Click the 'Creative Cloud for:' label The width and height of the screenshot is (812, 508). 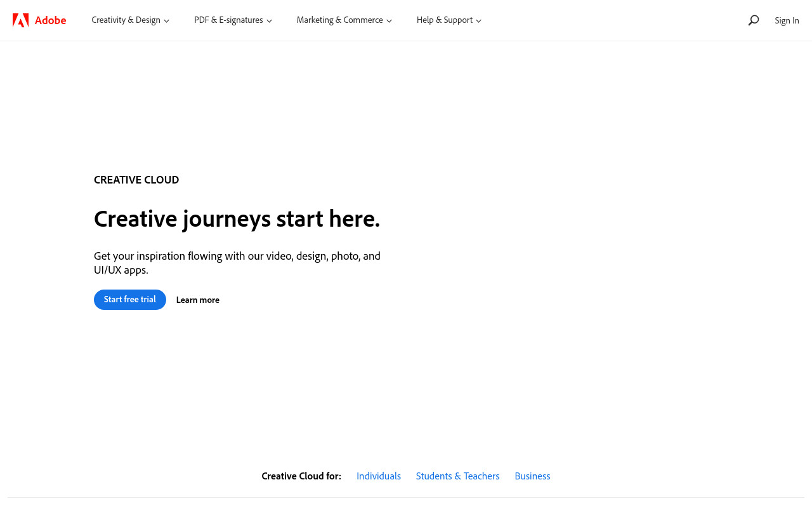click(x=301, y=476)
